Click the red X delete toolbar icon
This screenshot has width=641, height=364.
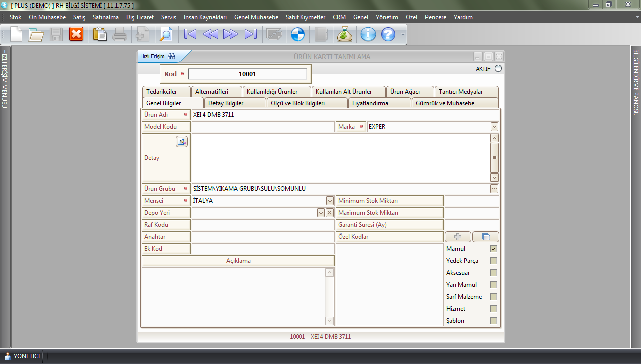[76, 34]
